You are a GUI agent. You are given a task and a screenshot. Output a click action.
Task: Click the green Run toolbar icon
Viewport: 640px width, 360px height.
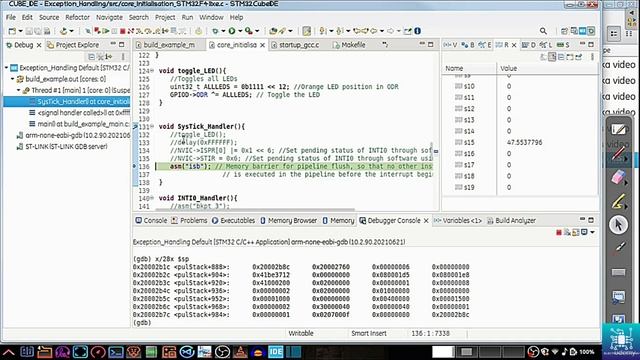tap(232, 31)
